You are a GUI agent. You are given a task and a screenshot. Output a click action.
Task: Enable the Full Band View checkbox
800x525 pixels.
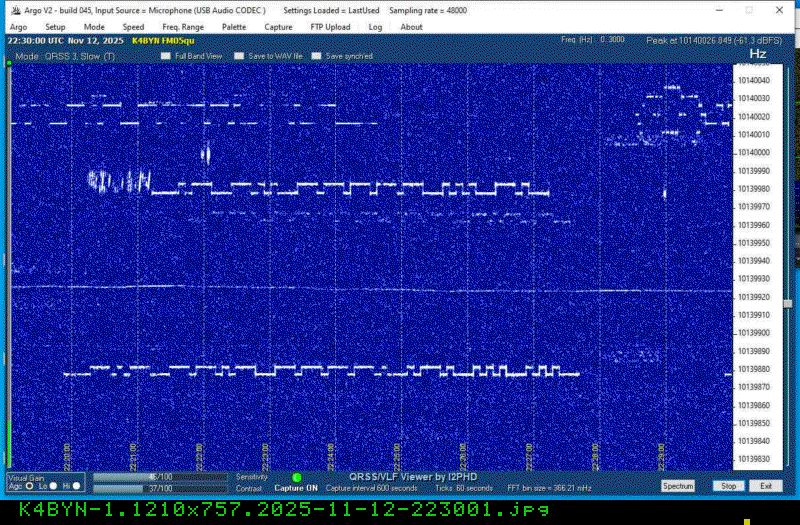click(x=167, y=57)
